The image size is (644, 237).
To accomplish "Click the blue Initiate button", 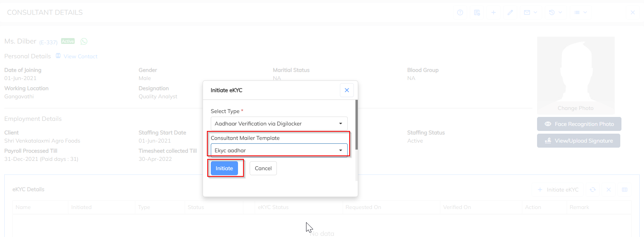I will pos(224,168).
